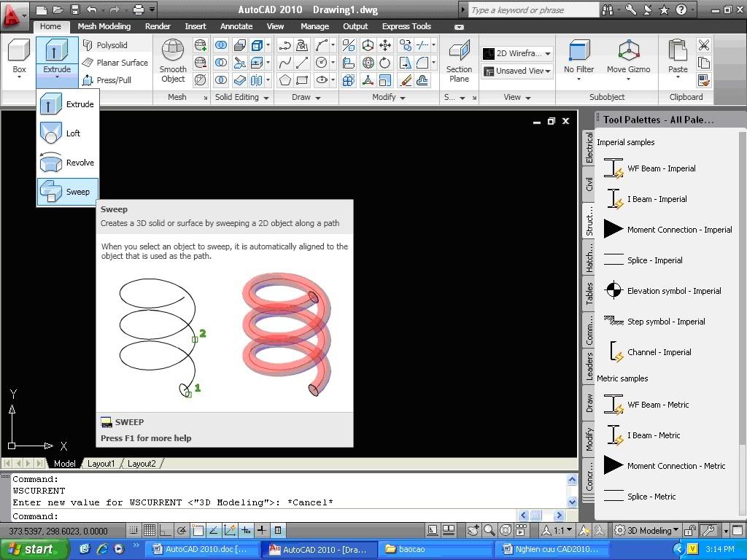Open the No Filter subobject selector
The width and height of the screenshot is (747, 560).
pos(578,60)
